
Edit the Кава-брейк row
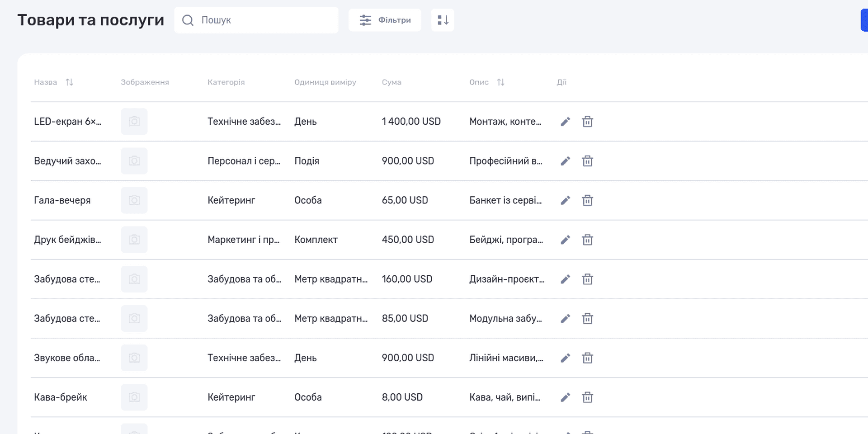(565, 397)
